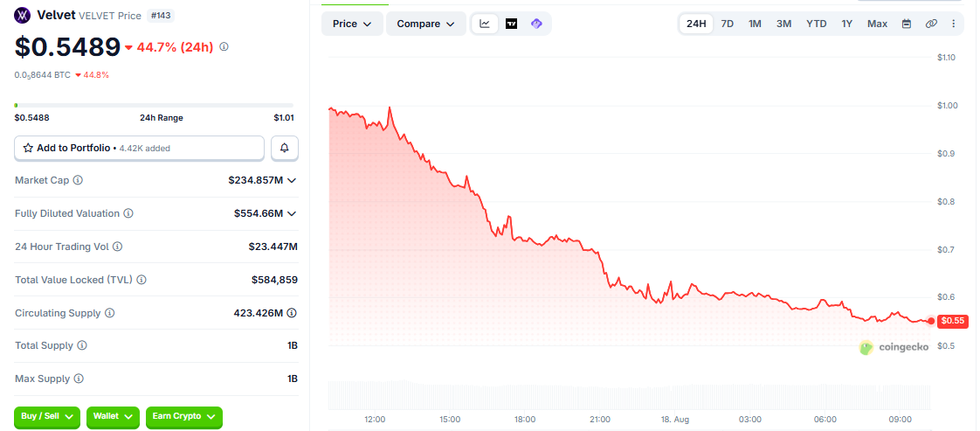Open the three-dot chart options menu
980x431 pixels.
953,24
